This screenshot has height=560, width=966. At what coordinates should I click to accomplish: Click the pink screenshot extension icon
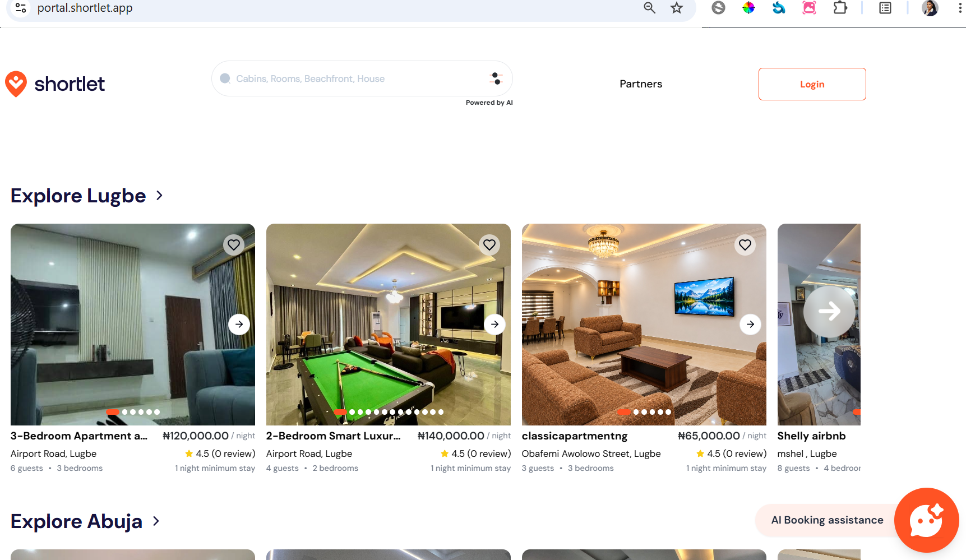click(809, 8)
